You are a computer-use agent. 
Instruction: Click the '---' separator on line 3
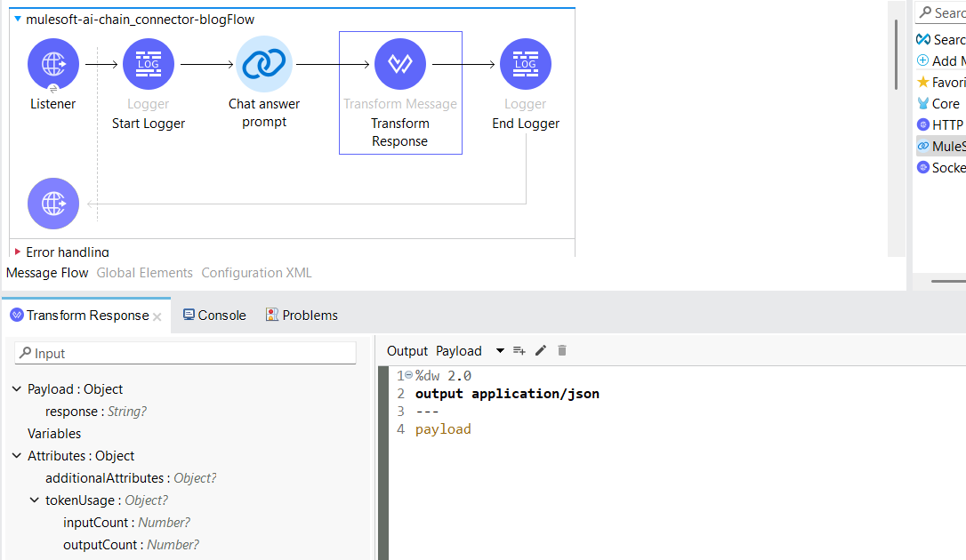[427, 412]
